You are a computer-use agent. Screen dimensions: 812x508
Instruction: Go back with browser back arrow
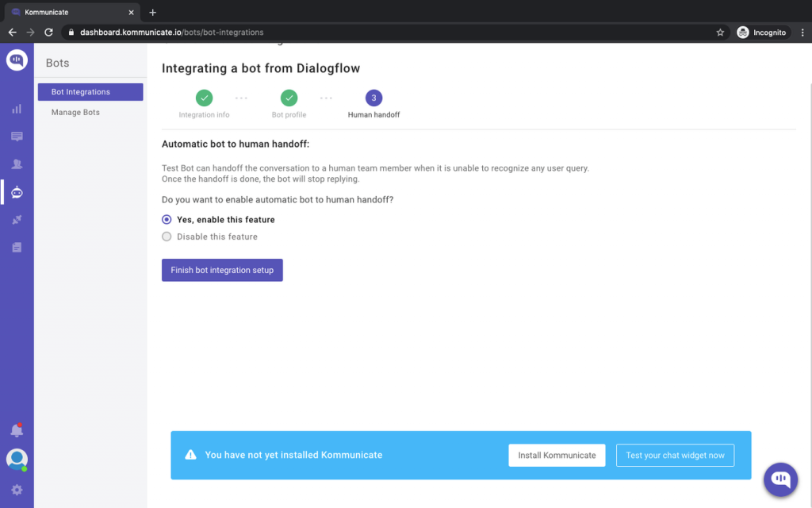(13, 32)
